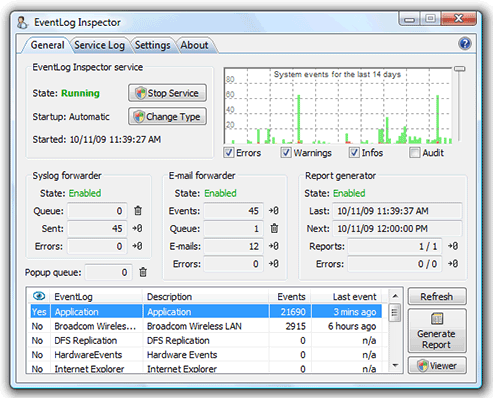This screenshot has height=398, width=493.
Task: Click the Change Type button
Action: click(167, 116)
